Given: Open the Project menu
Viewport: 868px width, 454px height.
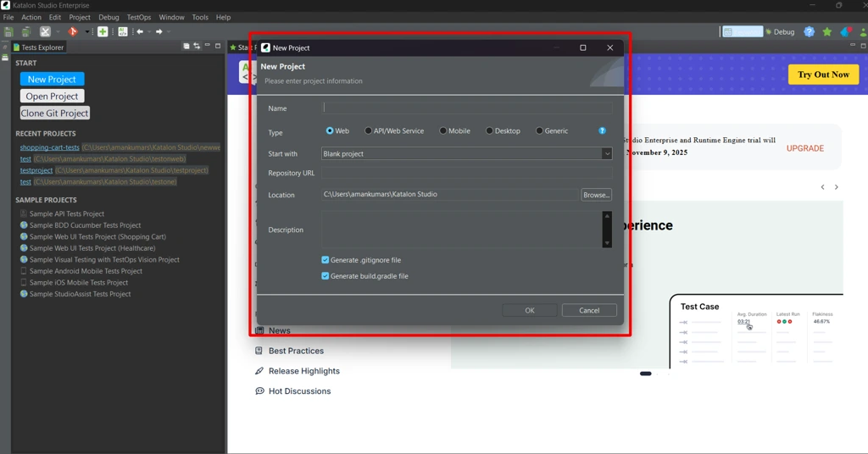Looking at the screenshot, I should tap(80, 17).
